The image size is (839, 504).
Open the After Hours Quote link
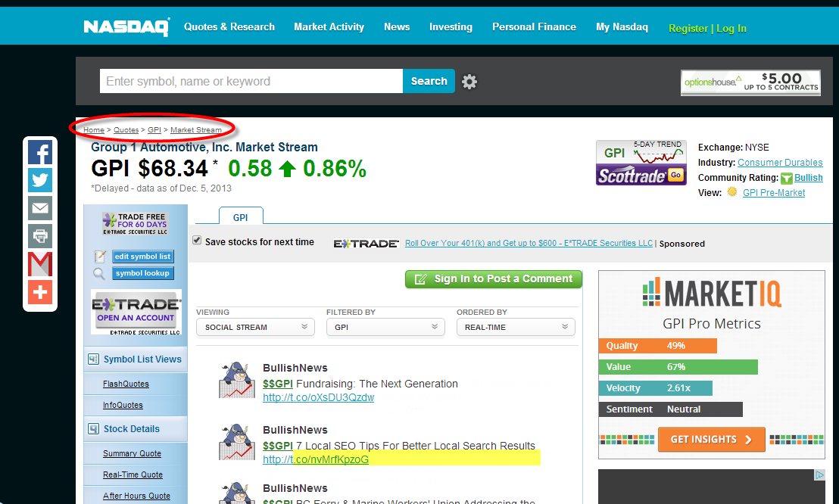(136, 496)
